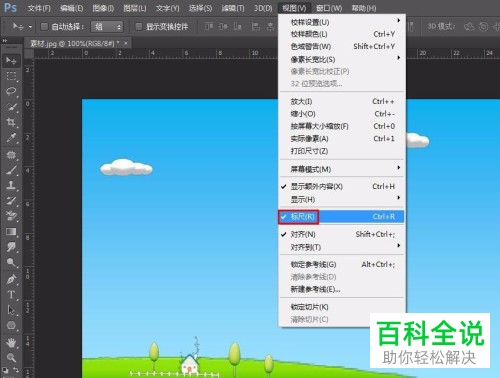The image size is (500, 378).
Task: Open the 帮助(H) menu
Action: click(364, 8)
